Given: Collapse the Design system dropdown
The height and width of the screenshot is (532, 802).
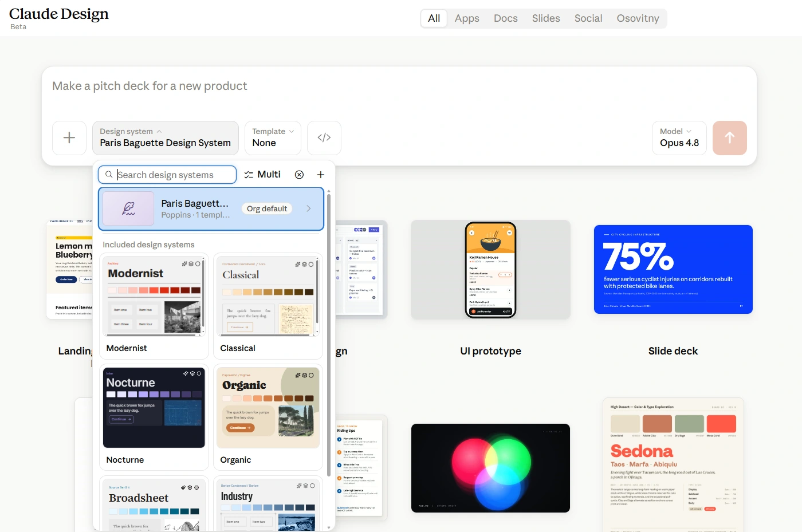Looking at the screenshot, I should tap(166, 138).
